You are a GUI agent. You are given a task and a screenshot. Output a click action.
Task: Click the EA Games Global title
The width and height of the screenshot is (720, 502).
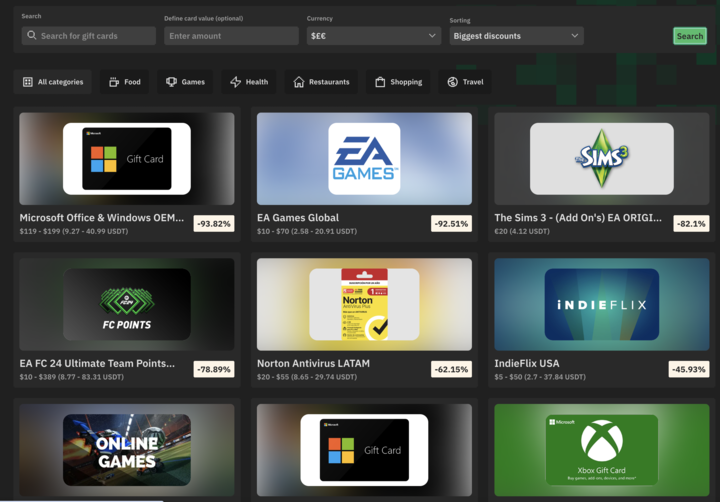(x=298, y=218)
